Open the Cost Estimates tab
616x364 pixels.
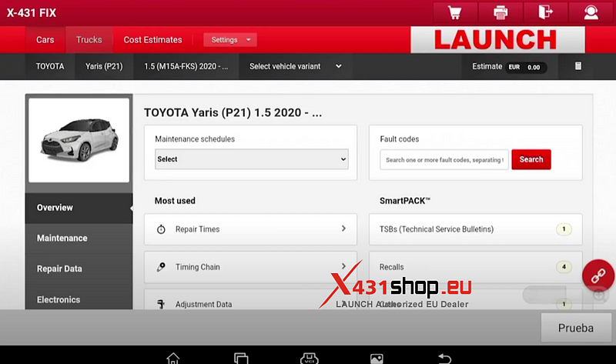pyautogui.click(x=152, y=40)
